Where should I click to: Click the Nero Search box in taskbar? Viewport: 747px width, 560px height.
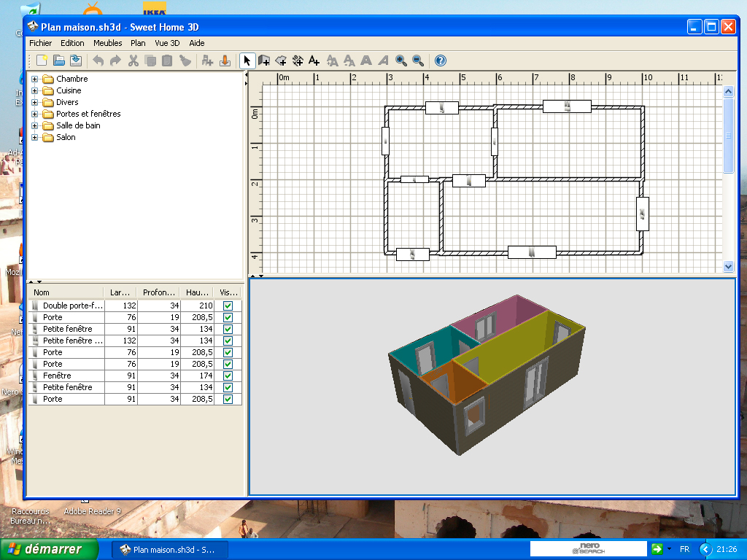[589, 548]
